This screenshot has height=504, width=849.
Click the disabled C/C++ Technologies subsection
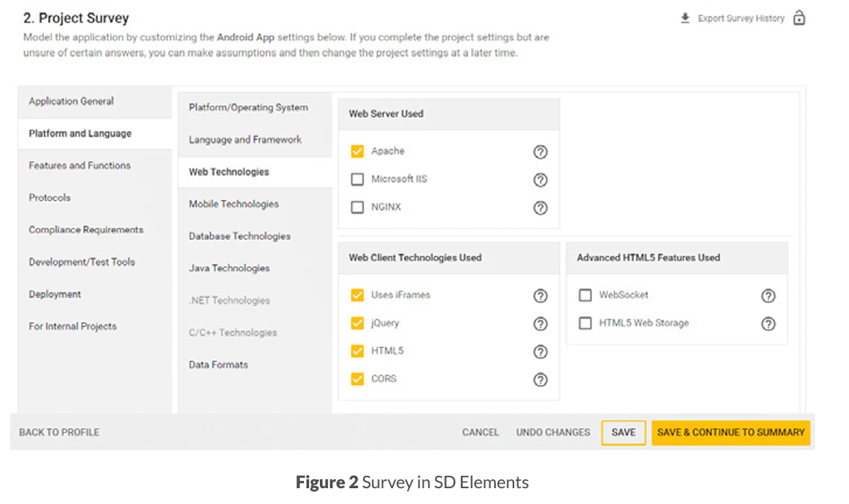[255, 333]
